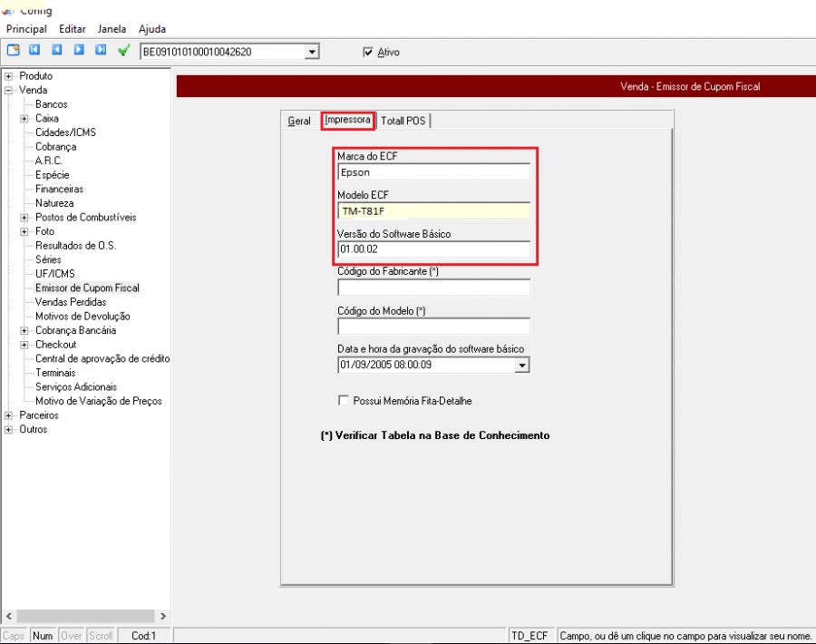Open the Principal menu
Screen dimensions: 816x644
[26, 29]
